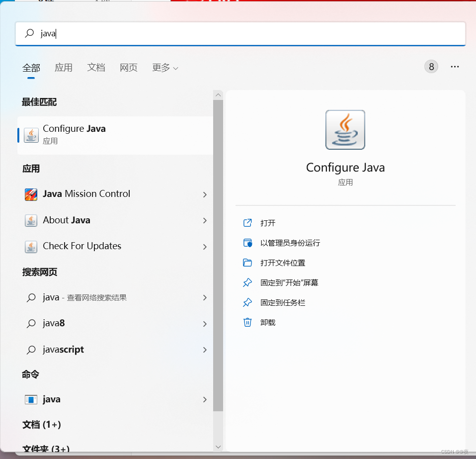Click the pin icon for pin to taskbar
476x459 pixels.
247,302
